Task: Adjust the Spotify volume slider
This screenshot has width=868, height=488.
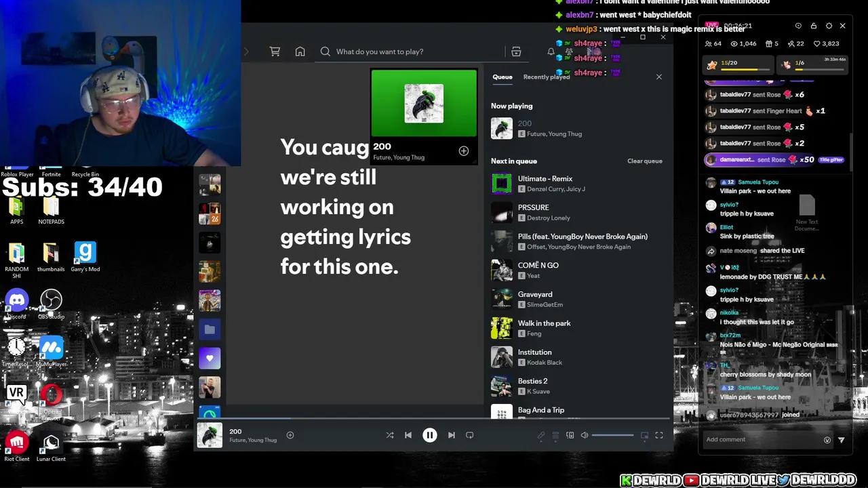Action: click(x=613, y=435)
